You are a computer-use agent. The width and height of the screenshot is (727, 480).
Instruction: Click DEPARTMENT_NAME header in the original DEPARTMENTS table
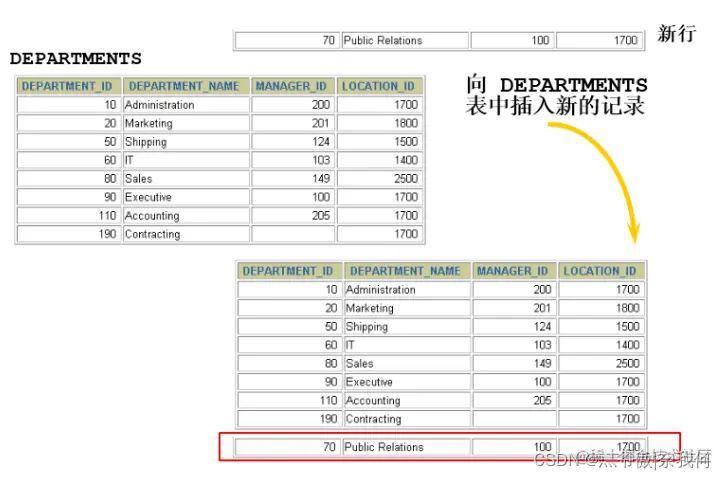(x=184, y=86)
